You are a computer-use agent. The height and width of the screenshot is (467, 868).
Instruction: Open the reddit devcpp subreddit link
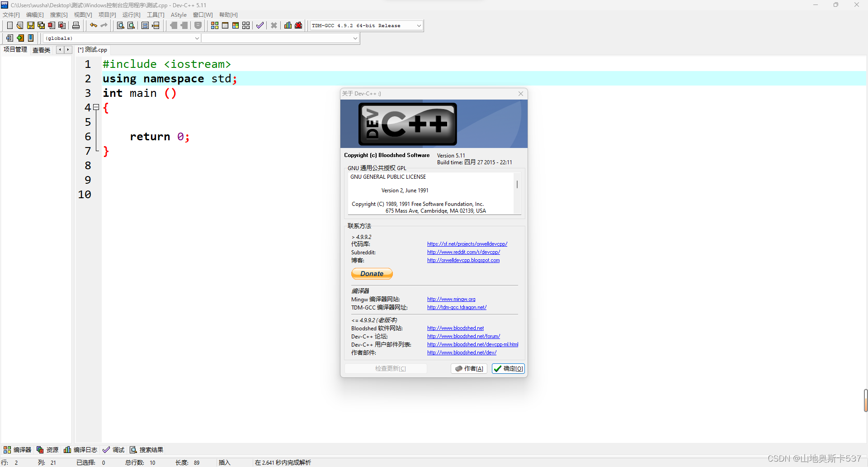coord(463,252)
